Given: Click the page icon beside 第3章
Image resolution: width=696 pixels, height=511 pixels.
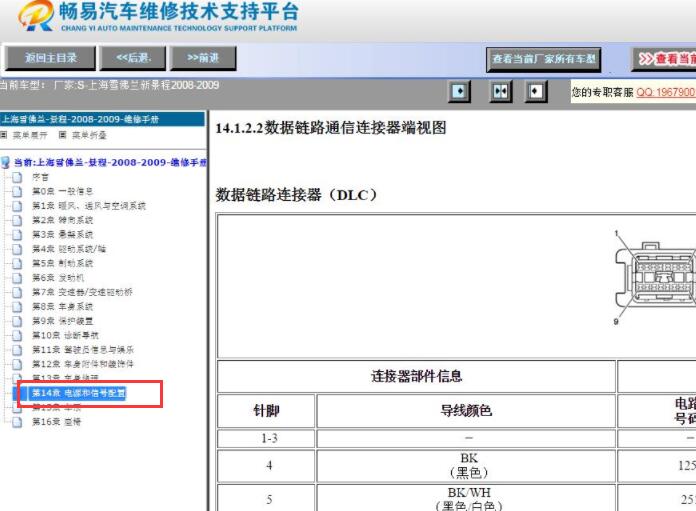Looking at the screenshot, I should [x=17, y=235].
